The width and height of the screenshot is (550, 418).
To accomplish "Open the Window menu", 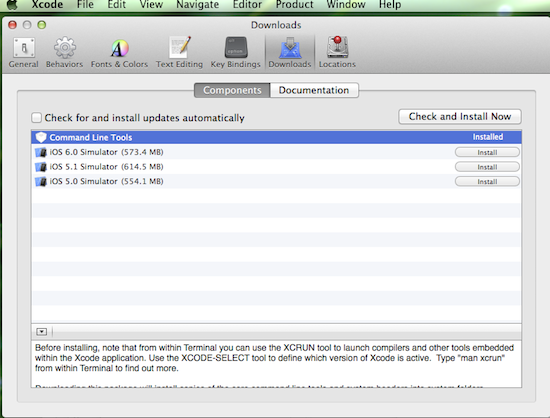I will coord(346,5).
